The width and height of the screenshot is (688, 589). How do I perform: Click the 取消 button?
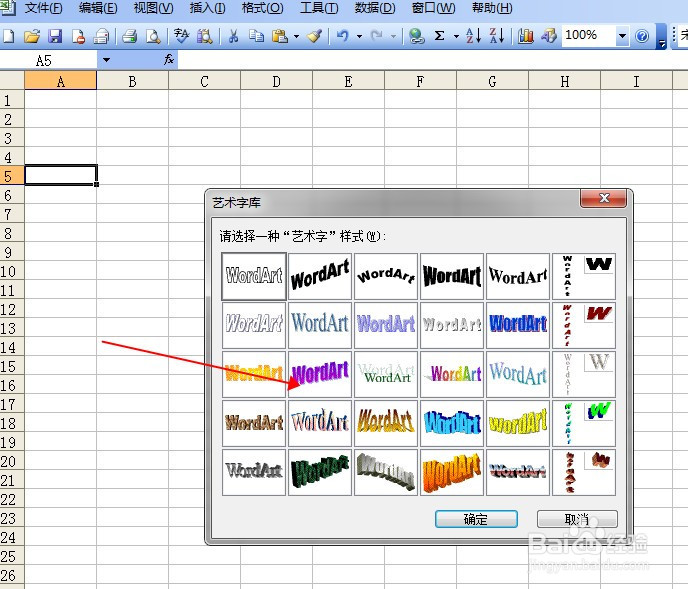577,519
